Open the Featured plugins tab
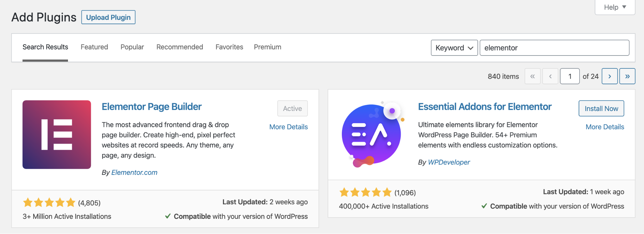644x234 pixels. [x=94, y=47]
